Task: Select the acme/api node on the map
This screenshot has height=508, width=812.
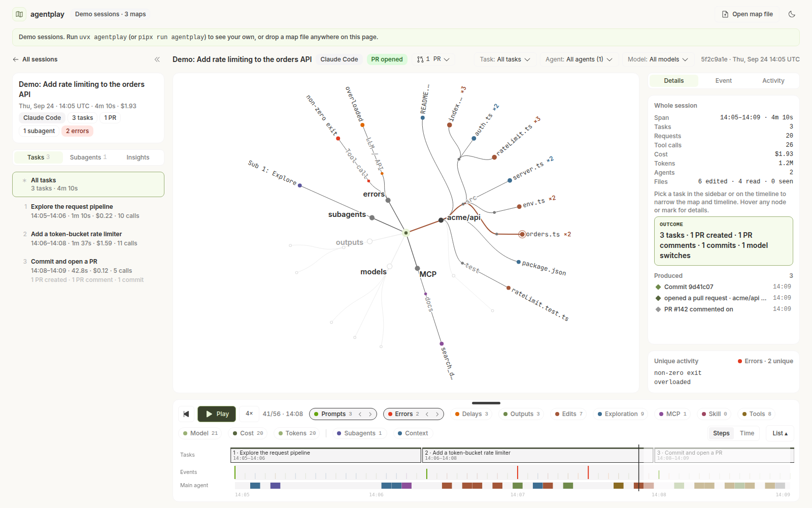Action: coord(441,220)
